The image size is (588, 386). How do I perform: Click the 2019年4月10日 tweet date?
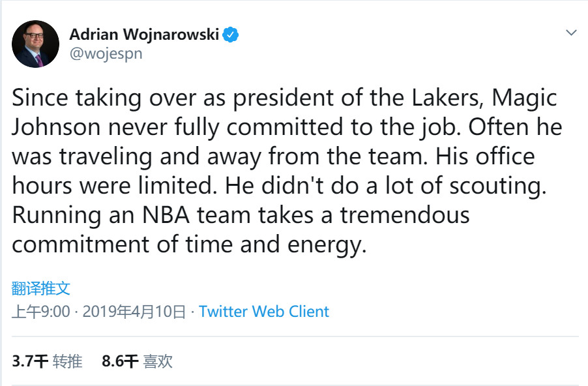[134, 311]
